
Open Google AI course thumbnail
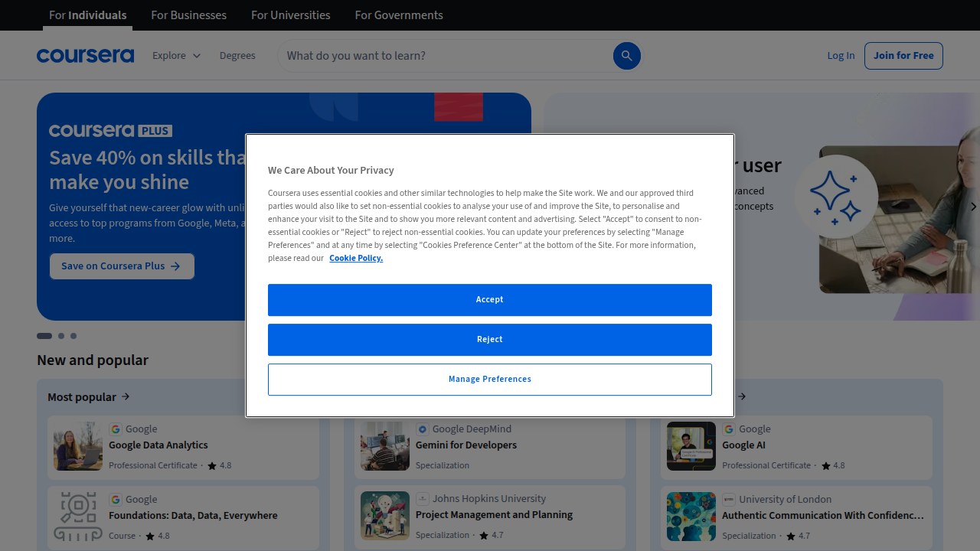pyautogui.click(x=691, y=446)
